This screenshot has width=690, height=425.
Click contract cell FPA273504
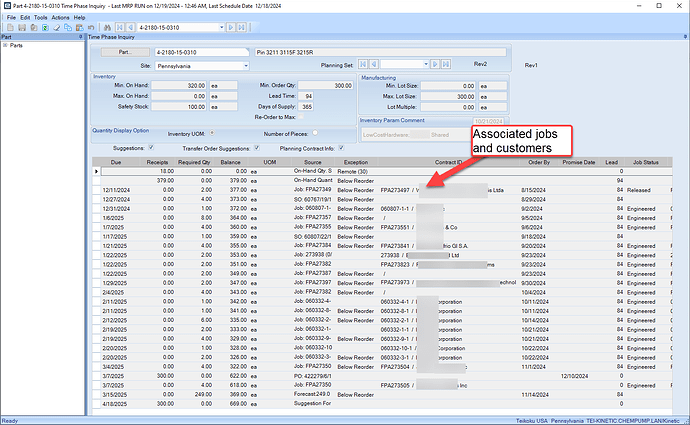[x=449, y=366]
